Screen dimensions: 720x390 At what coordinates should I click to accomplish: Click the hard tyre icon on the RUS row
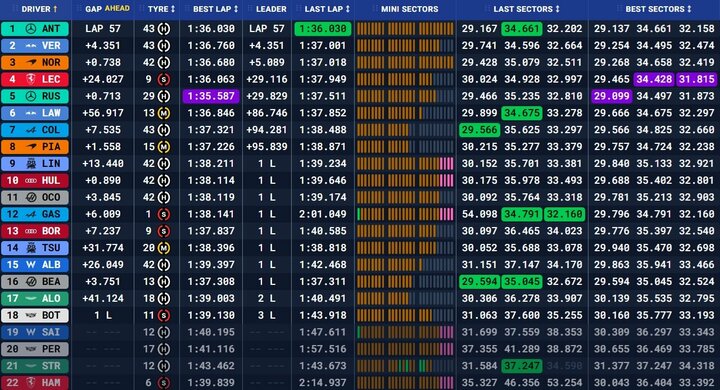pyautogui.click(x=163, y=96)
